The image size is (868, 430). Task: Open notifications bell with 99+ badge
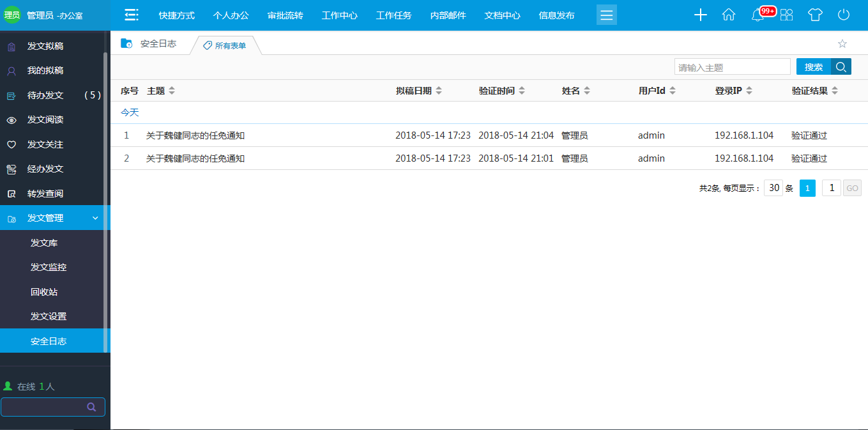(758, 15)
